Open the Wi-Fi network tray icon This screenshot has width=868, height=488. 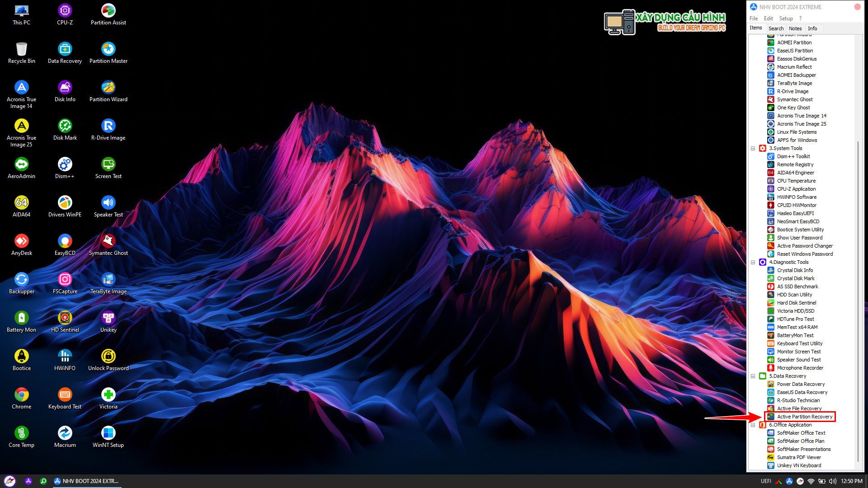(811, 481)
